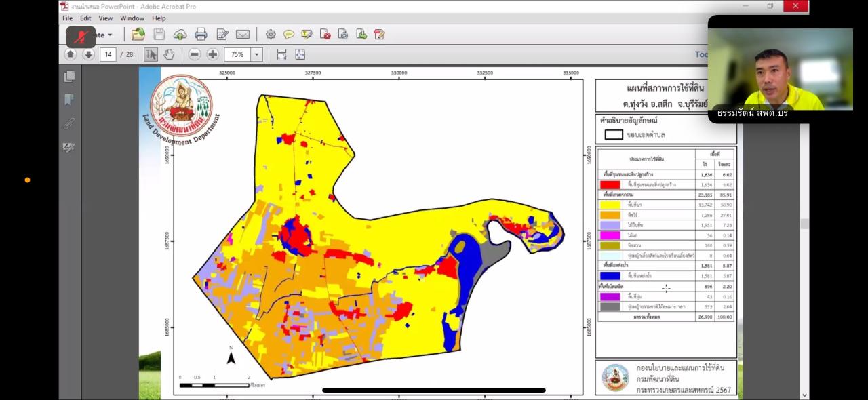The image size is (868, 400).
Task: Click the page number field showing 14
Action: point(108,54)
